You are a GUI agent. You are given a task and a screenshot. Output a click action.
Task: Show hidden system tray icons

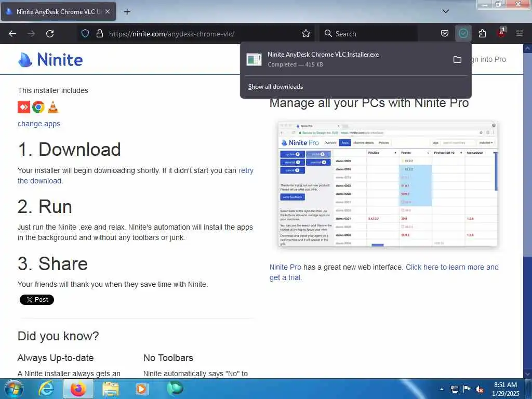[x=442, y=389]
